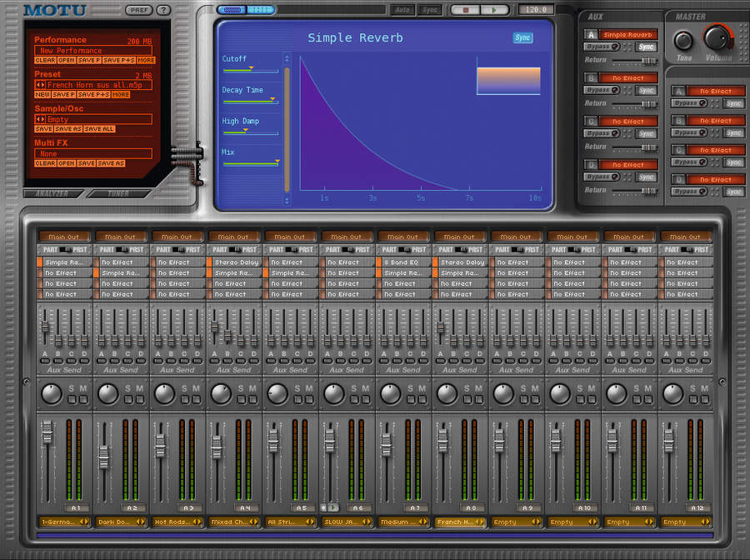The width and height of the screenshot is (750, 560).
Task: Select the left blue view mode button
Action: (x=232, y=10)
